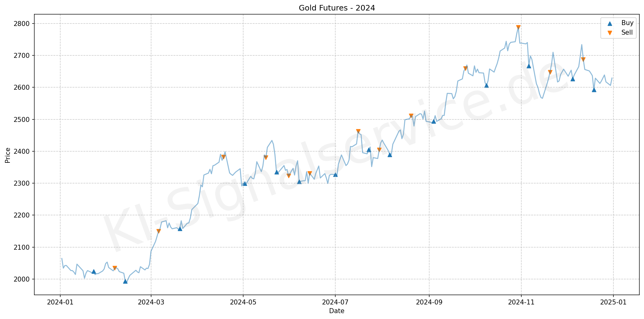Click the 2024-09 tick label on date axis

pyautogui.click(x=429, y=302)
